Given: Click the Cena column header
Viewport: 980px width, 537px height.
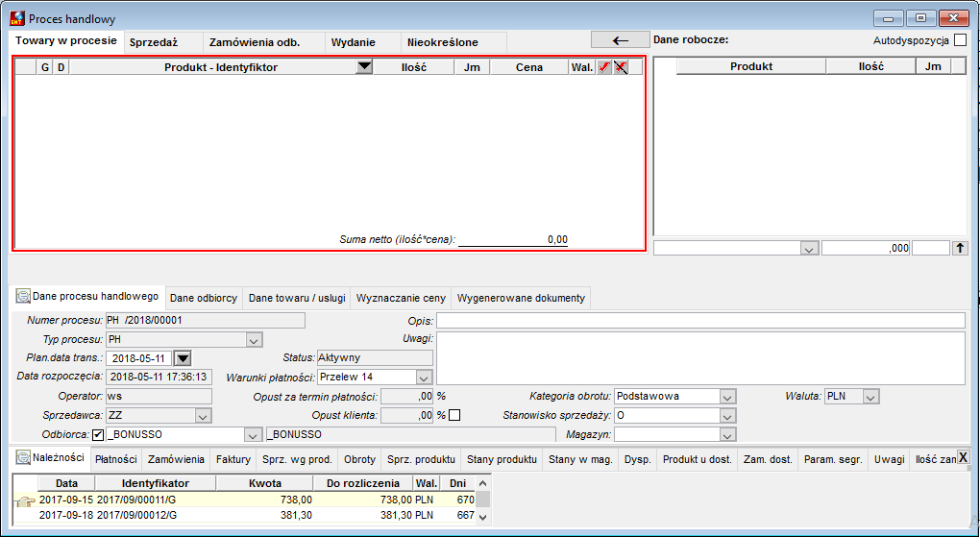Looking at the screenshot, I should click(x=528, y=67).
